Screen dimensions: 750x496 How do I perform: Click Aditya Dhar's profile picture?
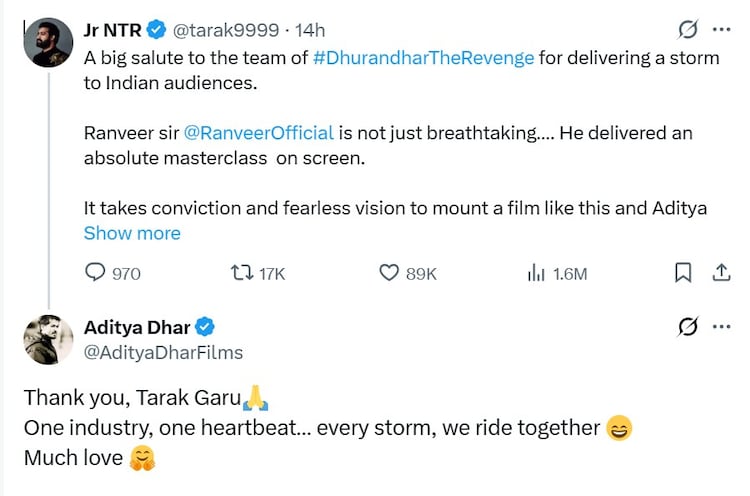(x=48, y=340)
